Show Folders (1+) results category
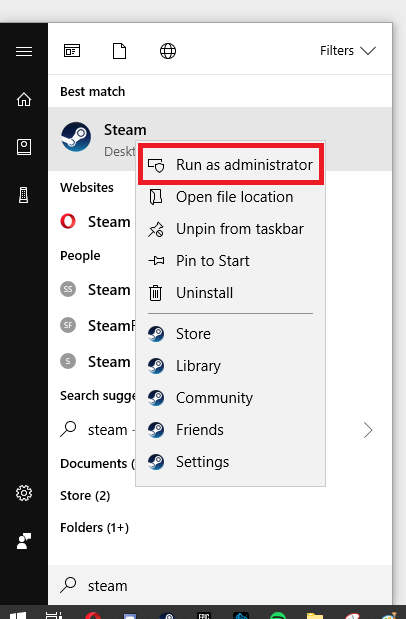Viewport: 406px width, 619px height. coord(94,527)
